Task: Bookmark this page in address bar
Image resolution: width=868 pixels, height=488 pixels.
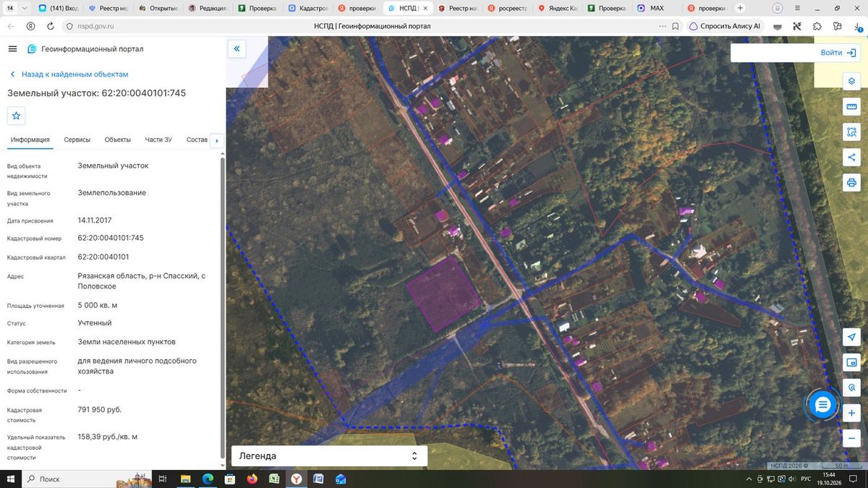Action: pyautogui.click(x=675, y=25)
